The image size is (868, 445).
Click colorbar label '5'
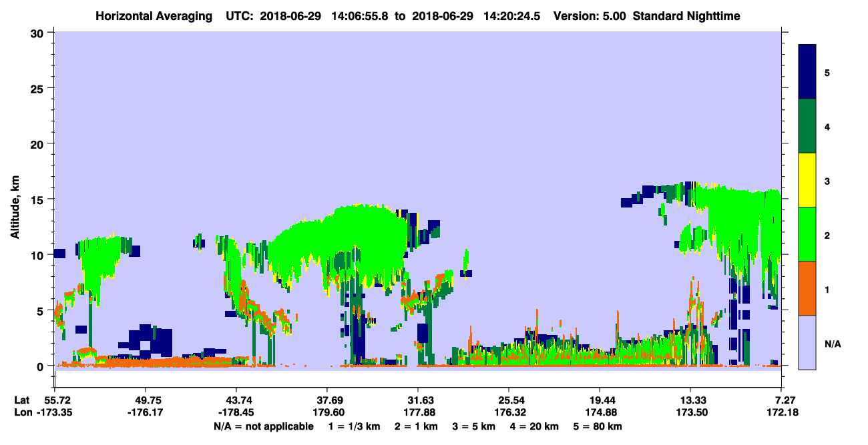pos(827,72)
